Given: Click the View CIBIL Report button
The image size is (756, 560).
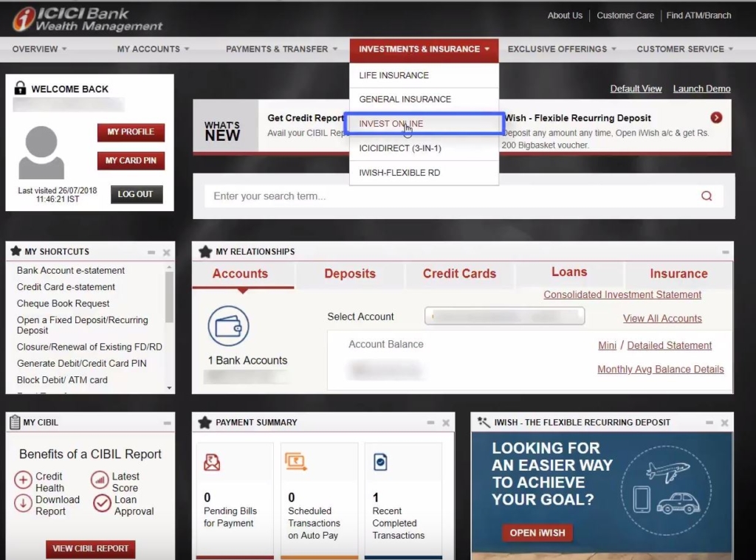Looking at the screenshot, I should [x=91, y=549].
